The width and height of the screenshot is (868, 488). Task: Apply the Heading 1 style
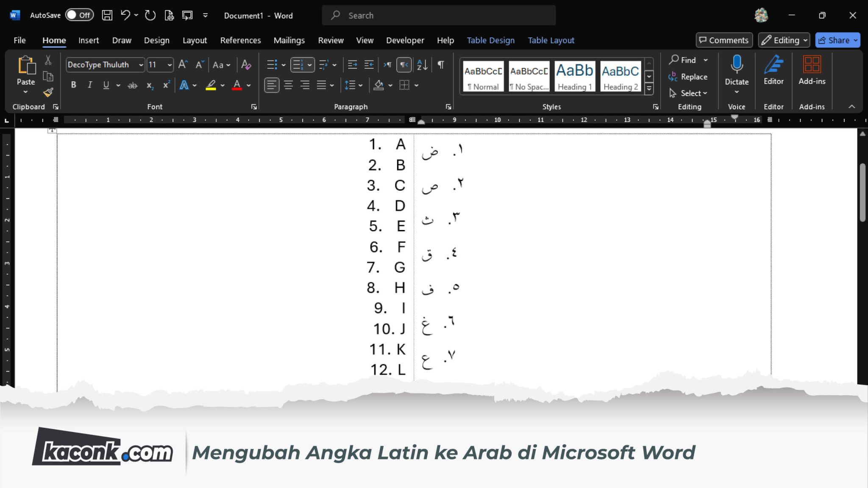[x=574, y=76]
